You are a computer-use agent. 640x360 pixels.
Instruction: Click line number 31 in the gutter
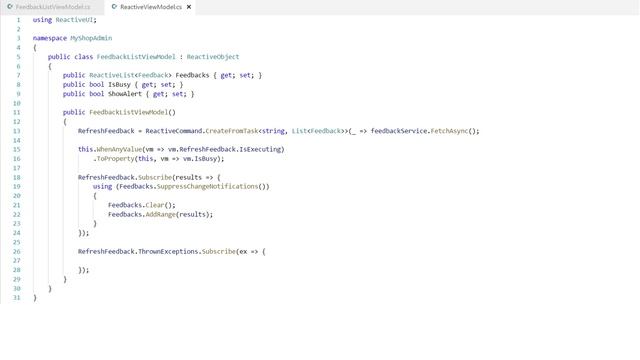pyautogui.click(x=16, y=298)
